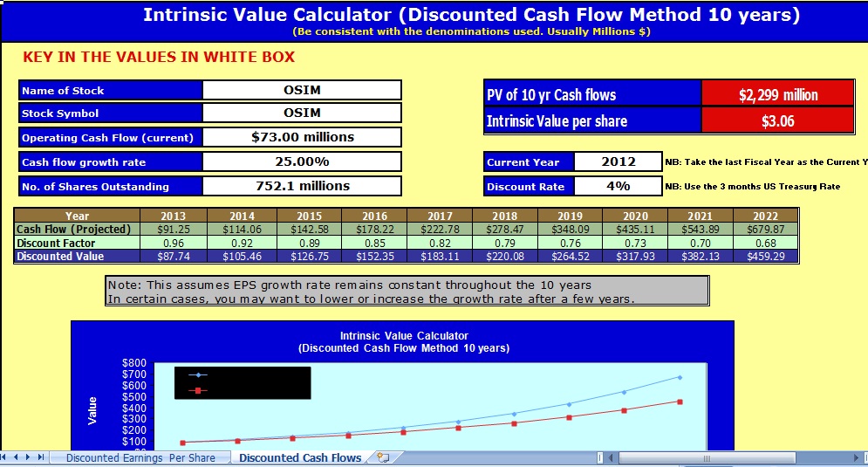Click the Current Year input 2012
The height and width of the screenshot is (467, 868).
coord(619,161)
